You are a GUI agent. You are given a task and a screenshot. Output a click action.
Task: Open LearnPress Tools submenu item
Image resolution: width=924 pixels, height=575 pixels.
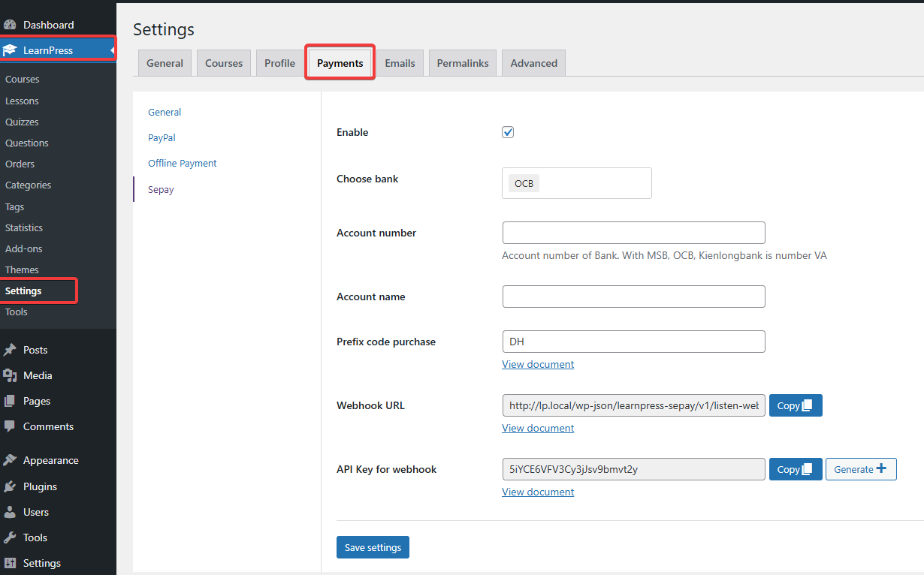point(16,312)
